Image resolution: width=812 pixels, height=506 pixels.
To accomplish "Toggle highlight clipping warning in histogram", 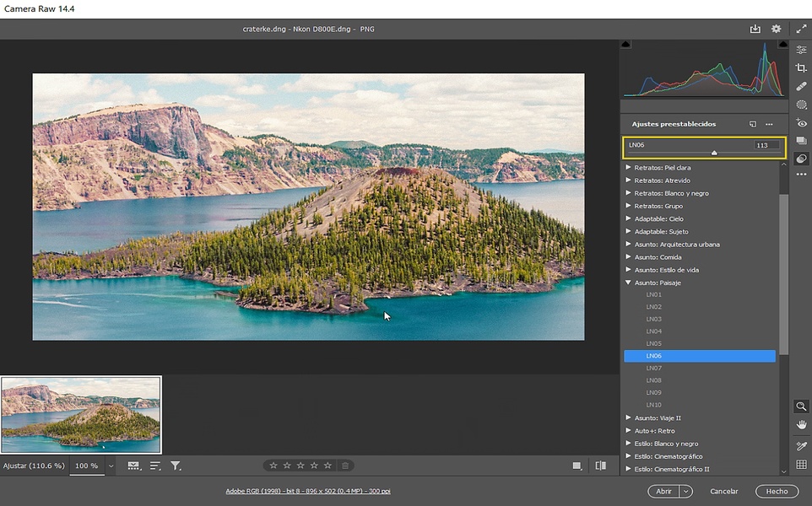I will [x=783, y=43].
